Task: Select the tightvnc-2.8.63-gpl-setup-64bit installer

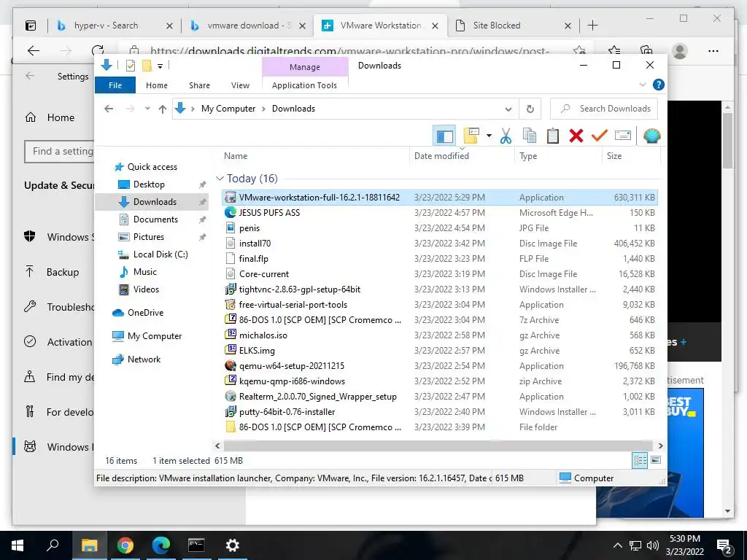Action: [440, 289]
